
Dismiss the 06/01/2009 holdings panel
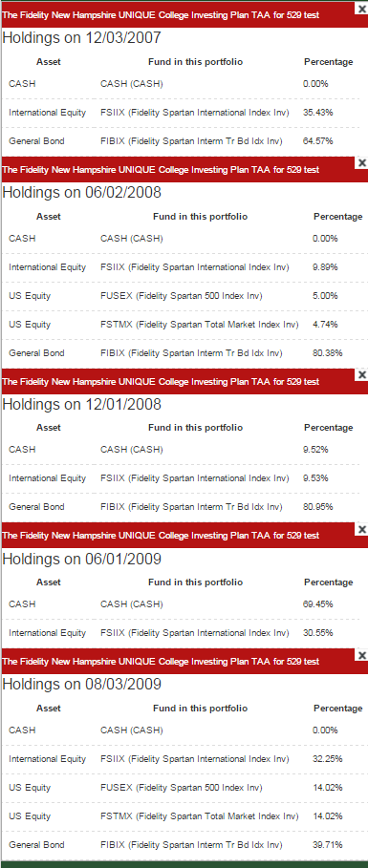click(x=362, y=530)
